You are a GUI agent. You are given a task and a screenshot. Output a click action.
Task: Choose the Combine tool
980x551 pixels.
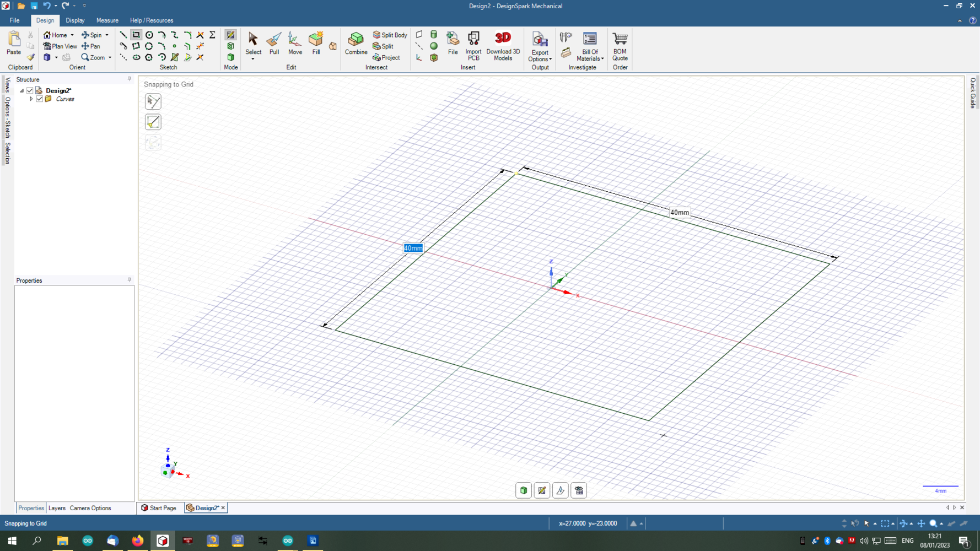[x=356, y=43]
